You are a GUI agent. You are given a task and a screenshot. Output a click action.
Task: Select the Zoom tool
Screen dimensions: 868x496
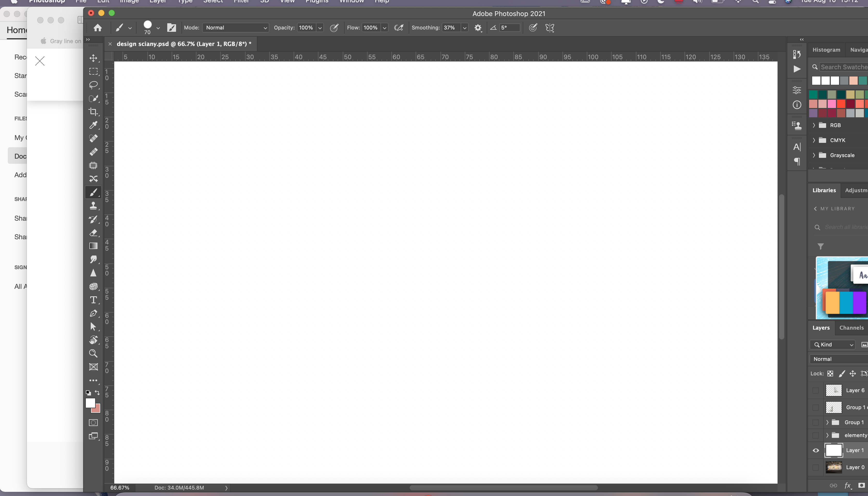pyautogui.click(x=93, y=354)
